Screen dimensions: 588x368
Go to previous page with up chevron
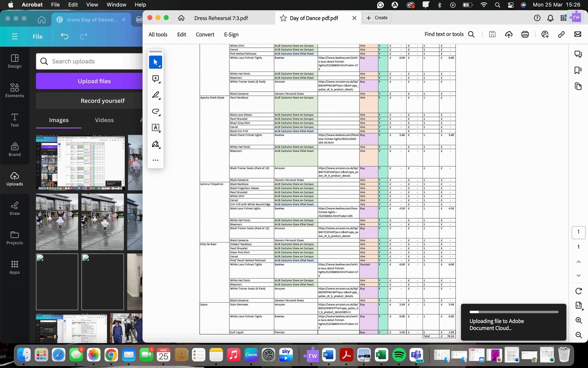tap(578, 262)
